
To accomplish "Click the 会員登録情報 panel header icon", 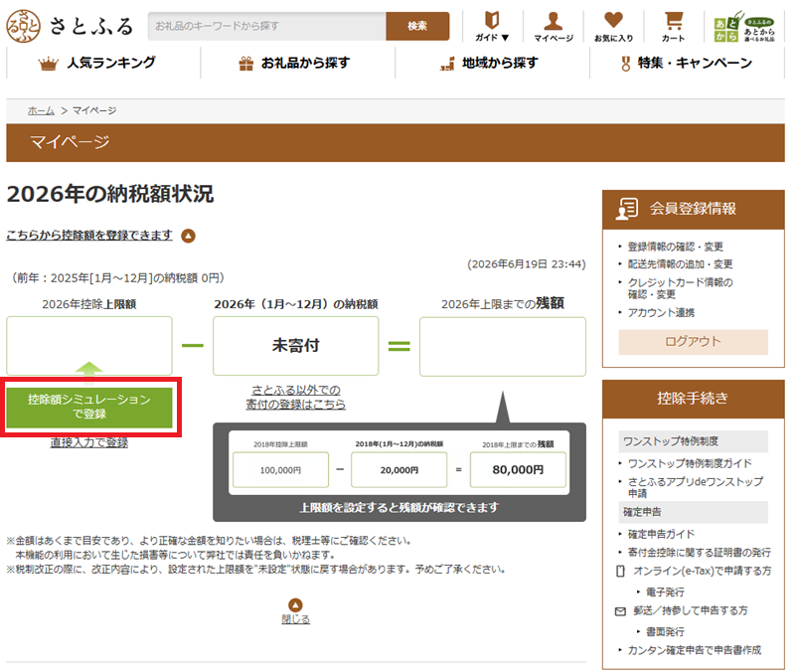I will (627, 209).
